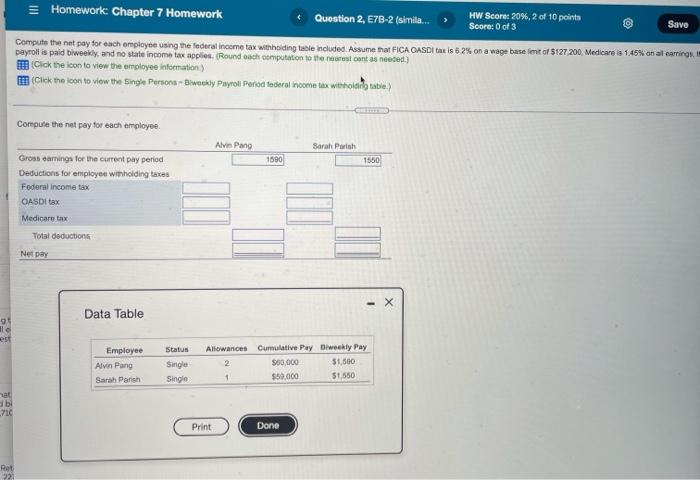Open the settings gear icon
This screenshot has width=700, height=480.
[x=628, y=23]
